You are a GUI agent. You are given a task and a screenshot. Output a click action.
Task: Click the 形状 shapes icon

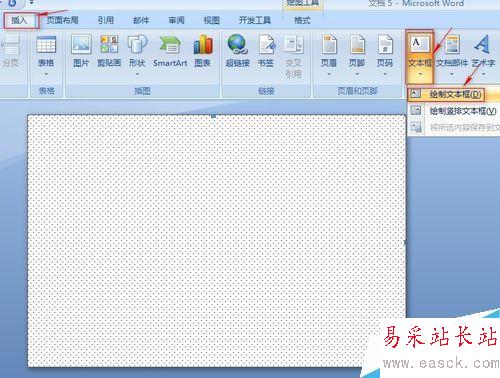[137, 44]
